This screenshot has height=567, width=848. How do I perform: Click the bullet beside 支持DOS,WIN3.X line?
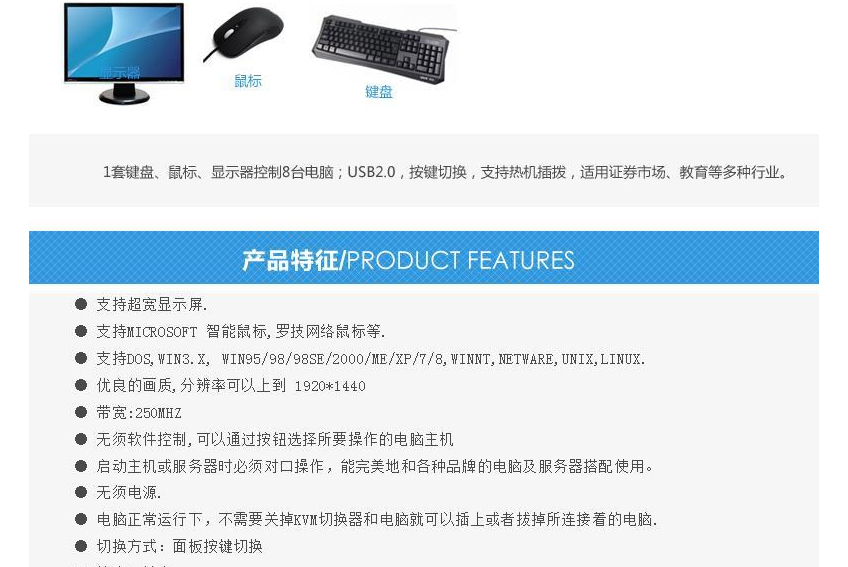[81, 358]
